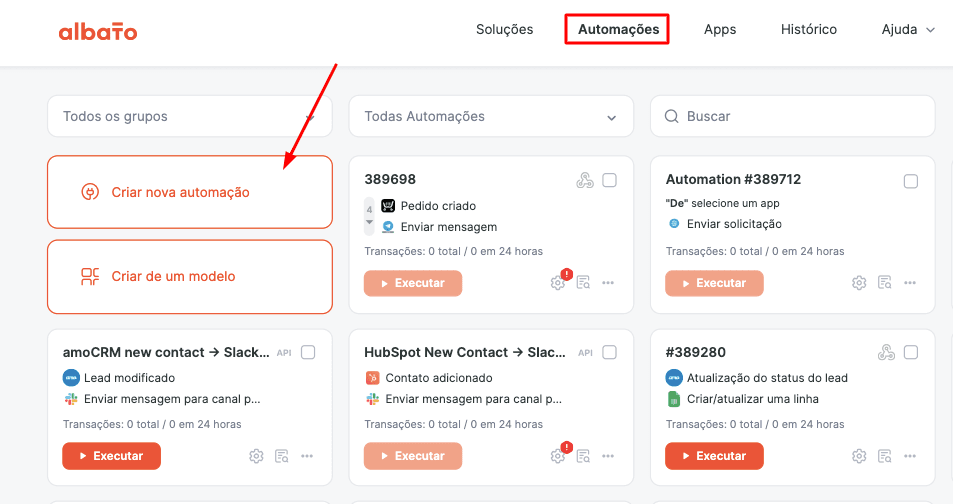Click the Google Sheets icon in #389280
This screenshot has height=504, width=953.
(673, 399)
